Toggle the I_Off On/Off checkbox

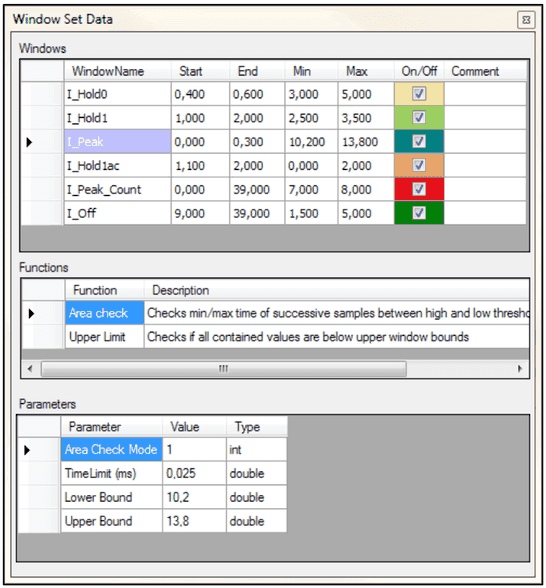(418, 213)
